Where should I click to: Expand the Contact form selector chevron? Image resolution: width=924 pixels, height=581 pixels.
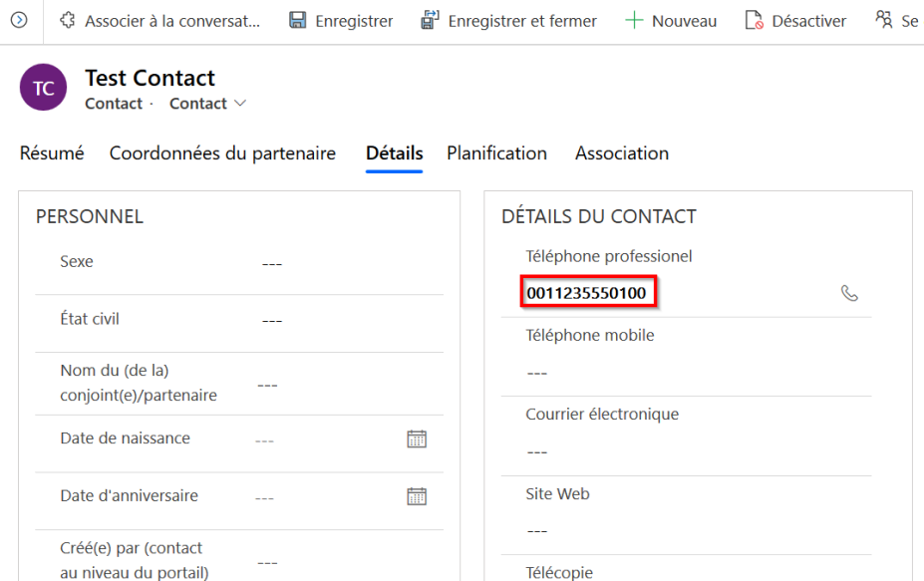(x=240, y=104)
